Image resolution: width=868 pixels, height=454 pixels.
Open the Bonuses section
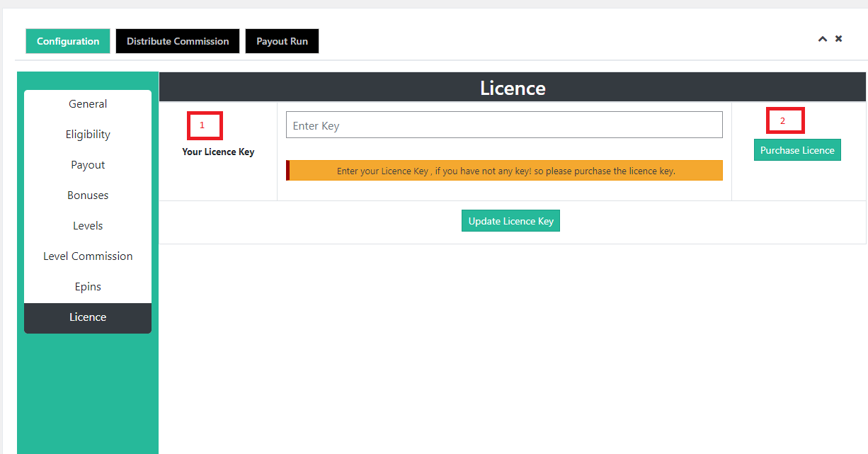[x=88, y=195]
